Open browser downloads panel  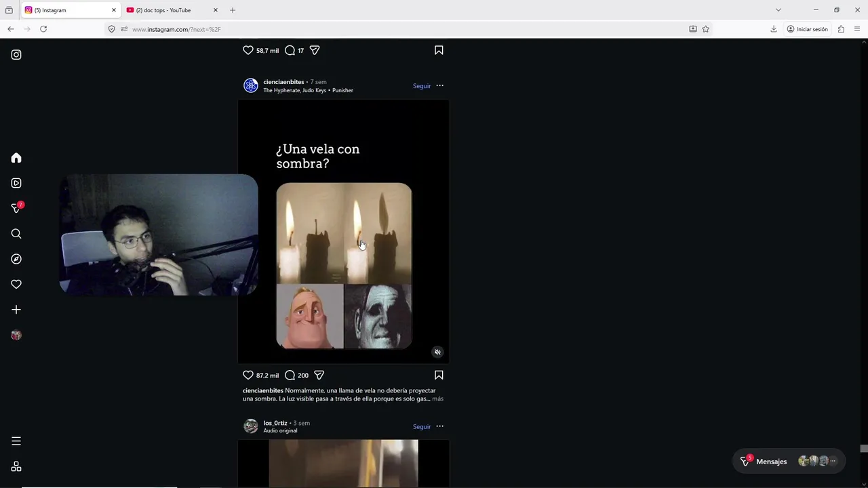coord(774,29)
